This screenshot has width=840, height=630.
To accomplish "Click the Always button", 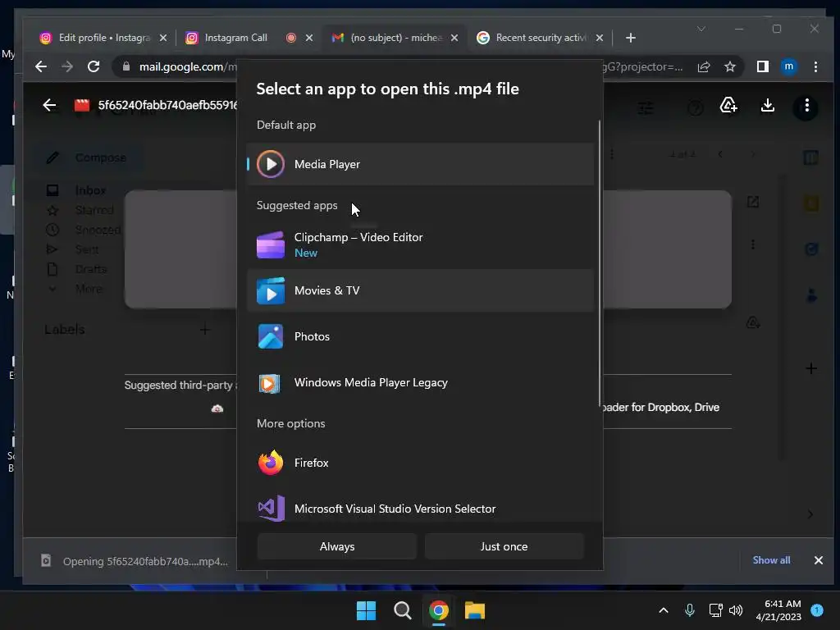I will click(x=337, y=546).
